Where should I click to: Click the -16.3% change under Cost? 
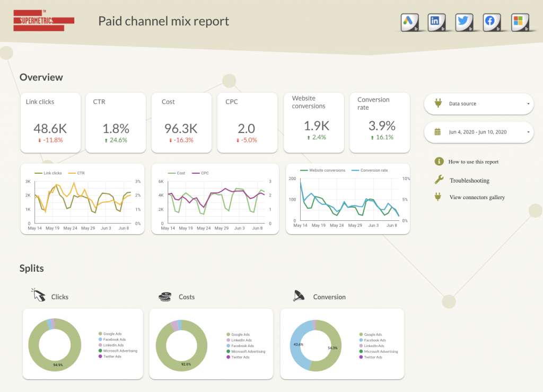pos(181,140)
